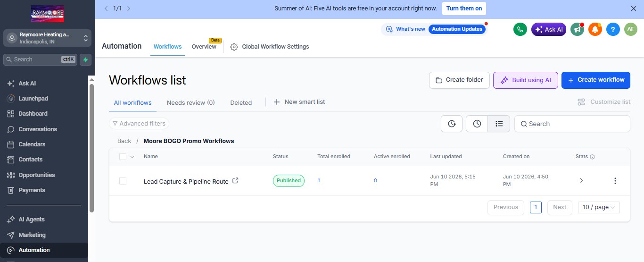Click the green phone dialer icon
This screenshot has width=644, height=262.
tap(520, 29)
